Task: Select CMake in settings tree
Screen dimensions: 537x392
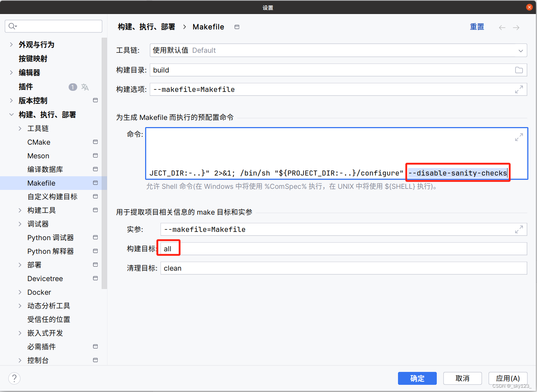Action: (x=39, y=142)
